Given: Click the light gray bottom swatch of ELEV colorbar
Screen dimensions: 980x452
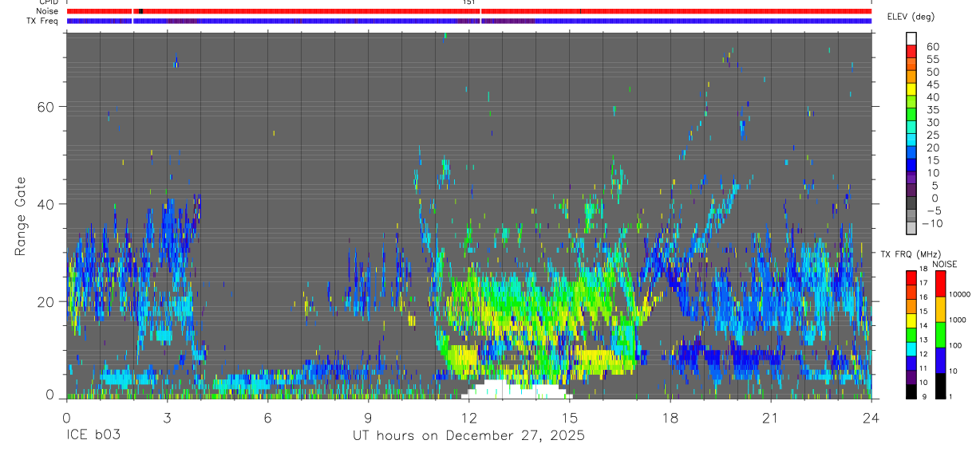Looking at the screenshot, I should pos(911,227).
